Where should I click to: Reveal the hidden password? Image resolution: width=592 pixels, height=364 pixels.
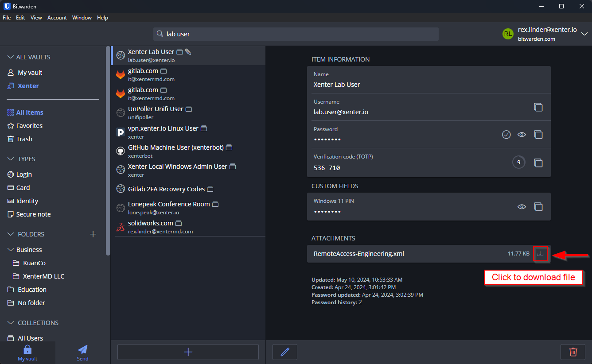522,135
